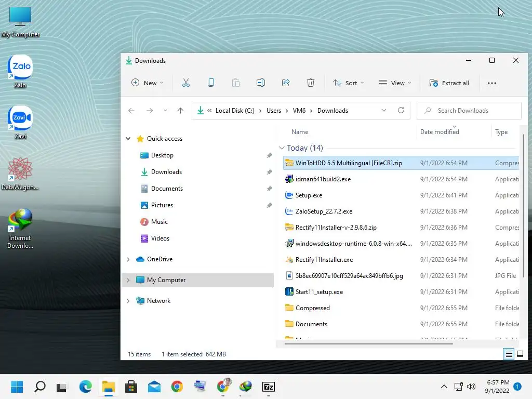This screenshot has width=532, height=399.
Task: Select Desktop in Quick access
Action: [162, 155]
